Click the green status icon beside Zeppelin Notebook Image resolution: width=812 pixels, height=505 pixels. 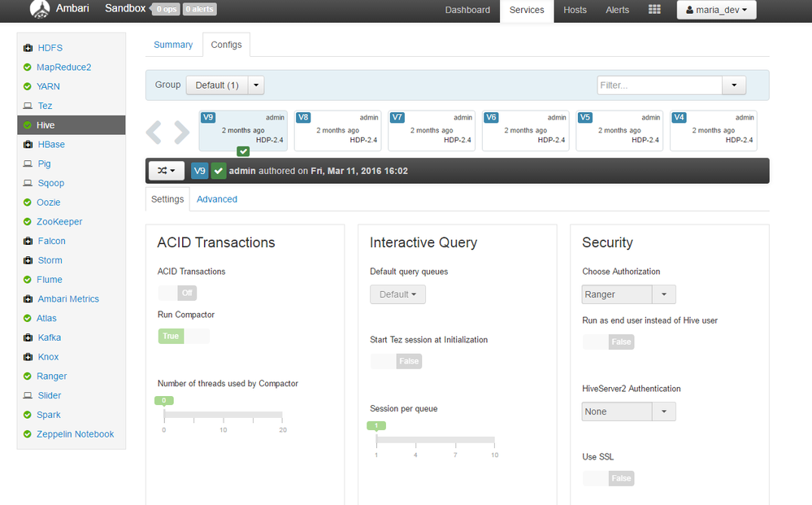point(28,434)
